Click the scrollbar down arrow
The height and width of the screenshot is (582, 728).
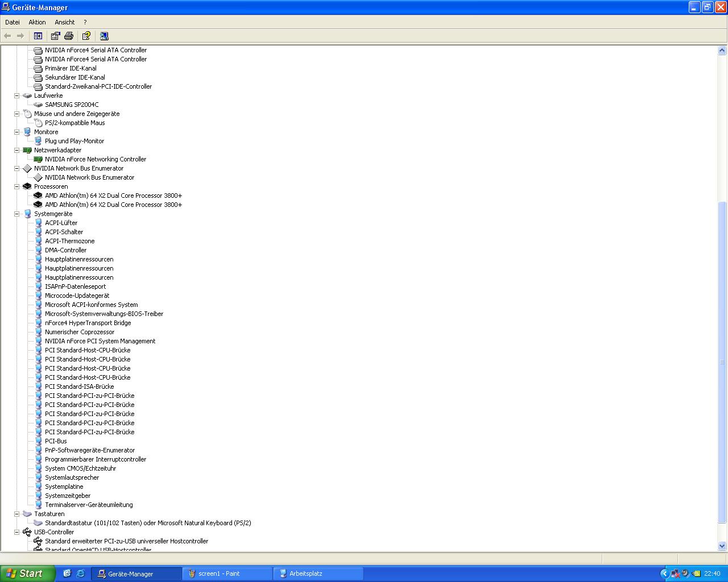(x=722, y=546)
